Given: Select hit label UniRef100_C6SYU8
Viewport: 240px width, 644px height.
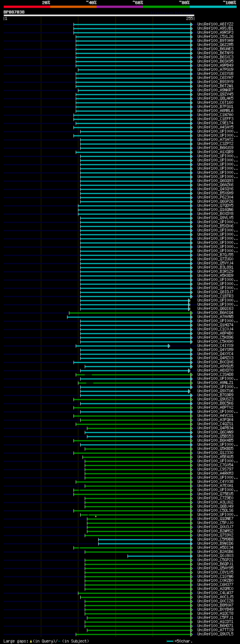Looking at the screenshot, I should click(215, 74).
